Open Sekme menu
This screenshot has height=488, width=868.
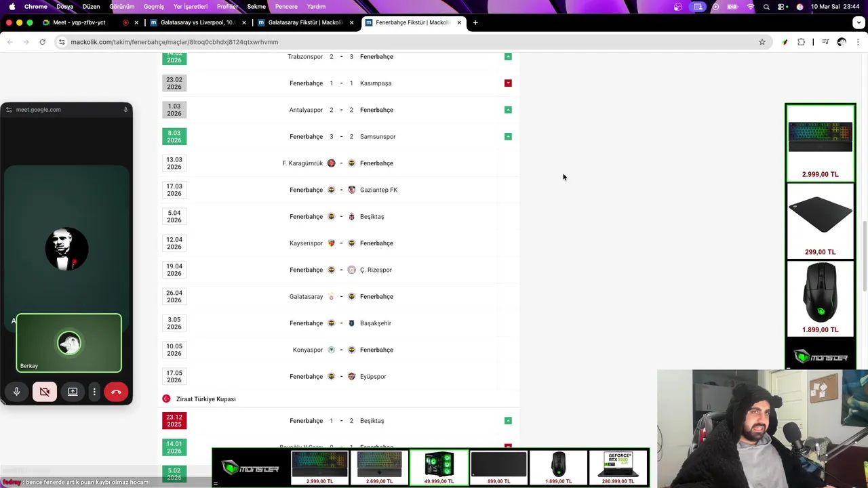[256, 6]
